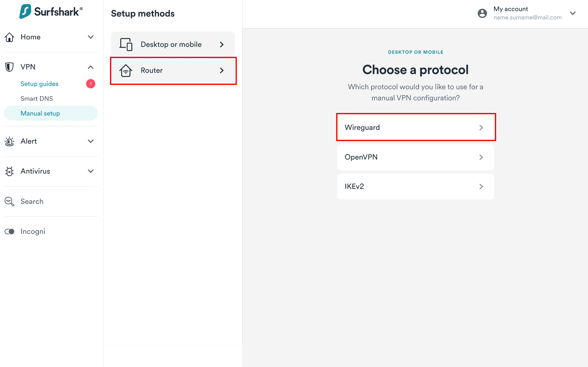This screenshot has height=367, width=588.
Task: Expand the Home sidebar section
Action: pos(91,37)
